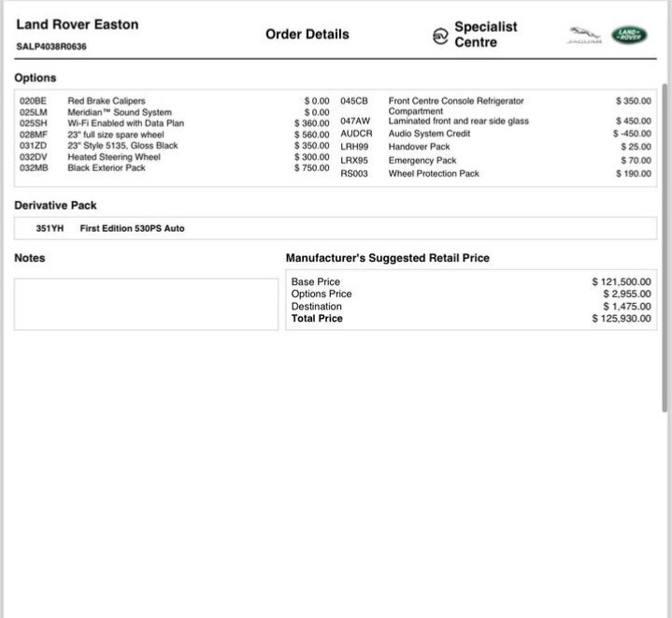Click Front Centre Console Refrigerator Compartment

point(456,106)
